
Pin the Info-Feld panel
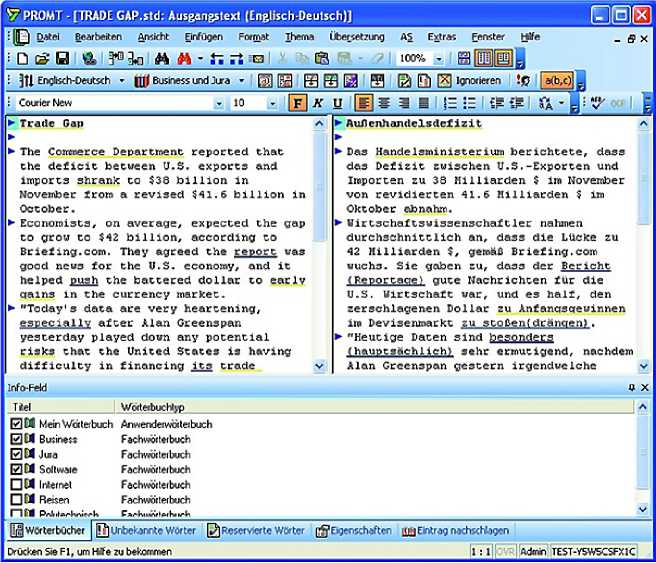631,387
